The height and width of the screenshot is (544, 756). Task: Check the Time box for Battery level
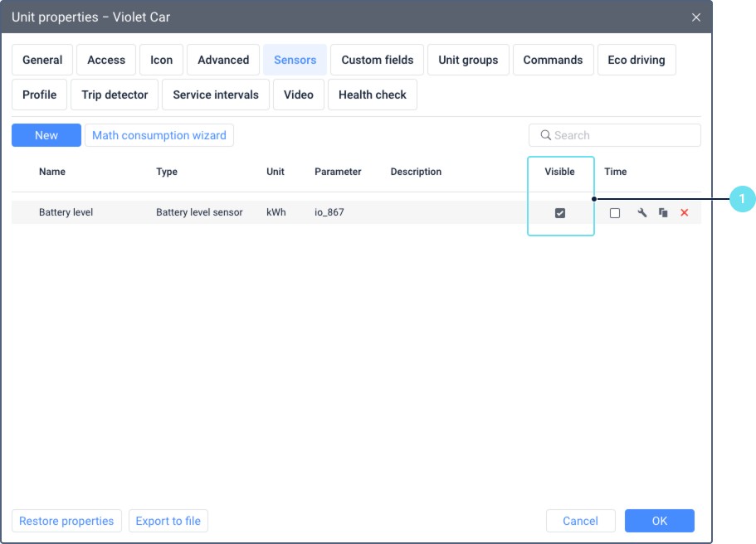coord(615,213)
